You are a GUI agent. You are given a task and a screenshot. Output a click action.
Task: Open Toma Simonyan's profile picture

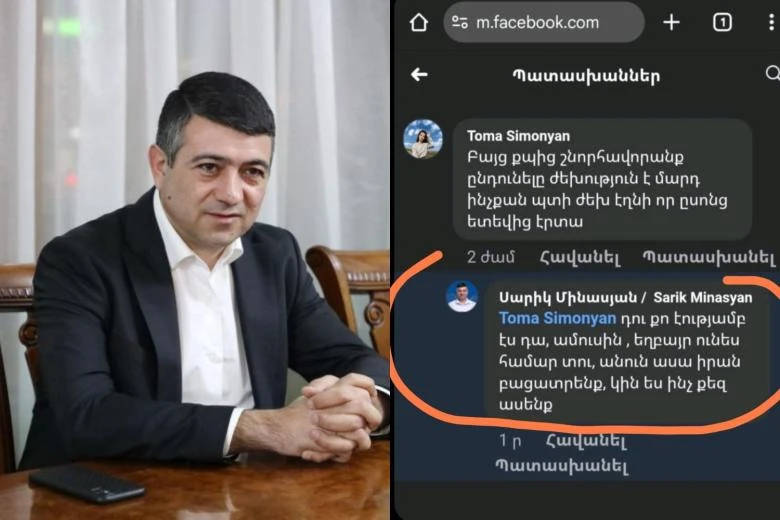click(x=423, y=139)
